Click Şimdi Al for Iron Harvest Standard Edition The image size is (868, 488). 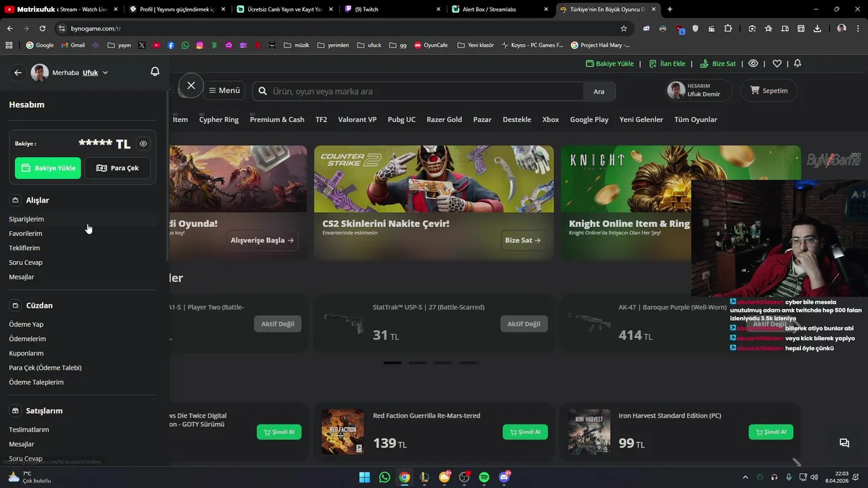(771, 432)
